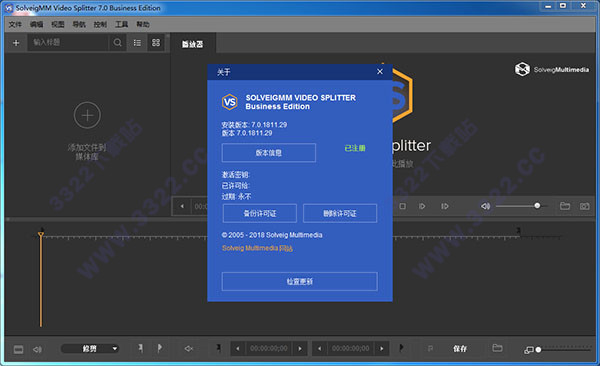Open the 视图 menu
Viewport: 600px width, 366px height.
coord(58,25)
